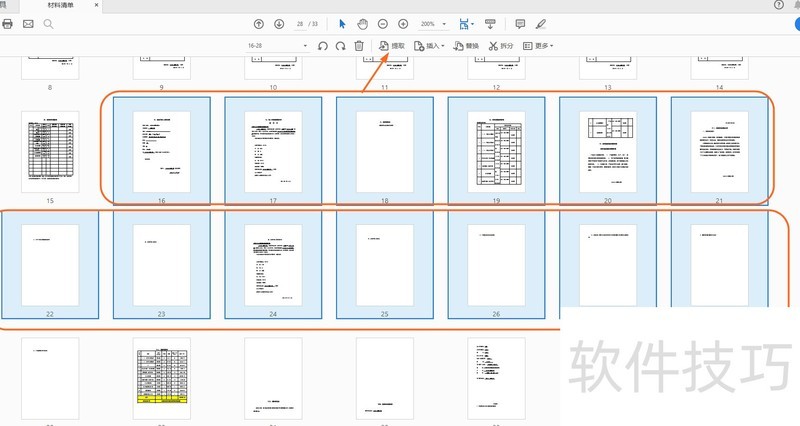Click the search magnifier icon
800x426 pixels.
click(49, 23)
